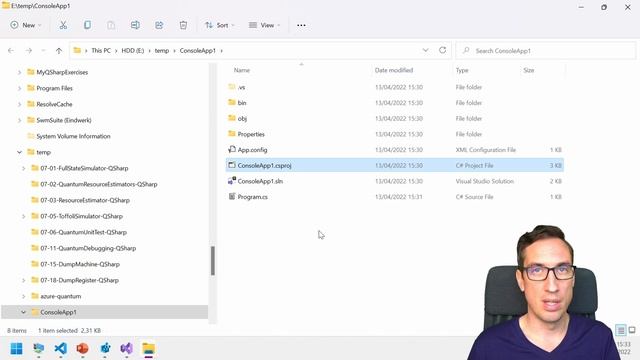Select 07-06-QuantumUnitTest-QSharp folder
640x360 pixels.
point(83,232)
